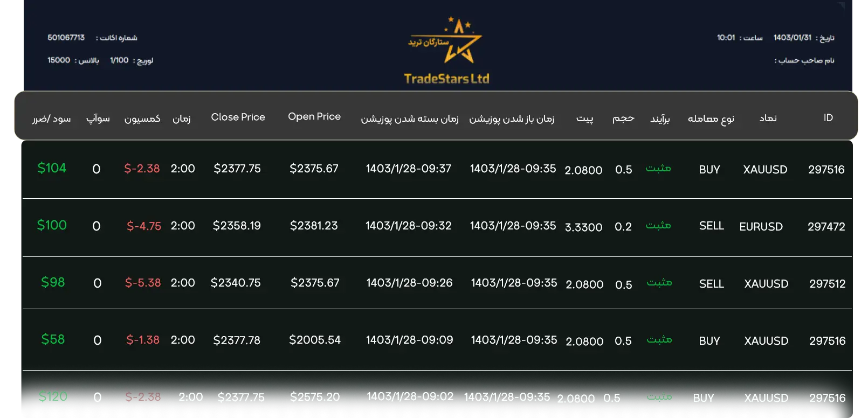Click the faded profit value $120

pos(53,396)
